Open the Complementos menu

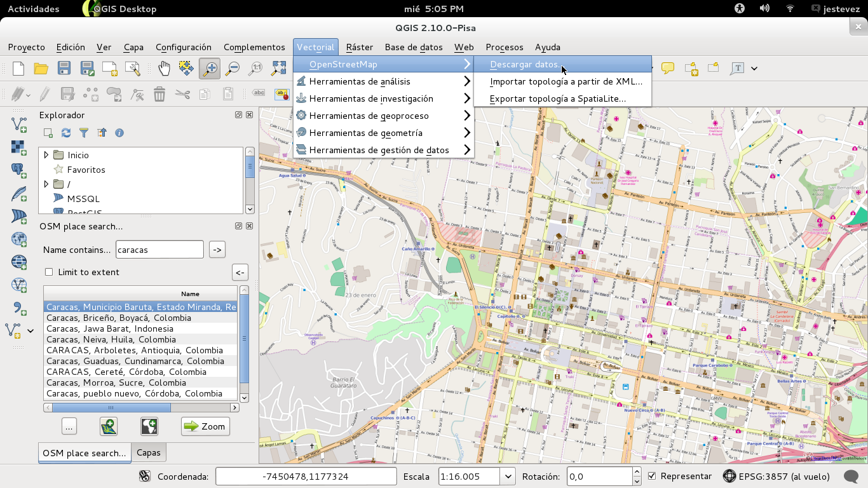click(x=254, y=47)
